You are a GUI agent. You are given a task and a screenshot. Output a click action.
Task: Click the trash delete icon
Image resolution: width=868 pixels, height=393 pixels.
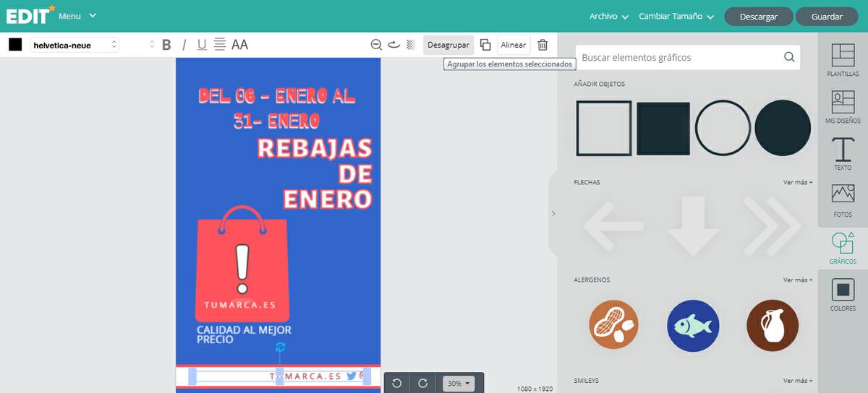pos(542,45)
